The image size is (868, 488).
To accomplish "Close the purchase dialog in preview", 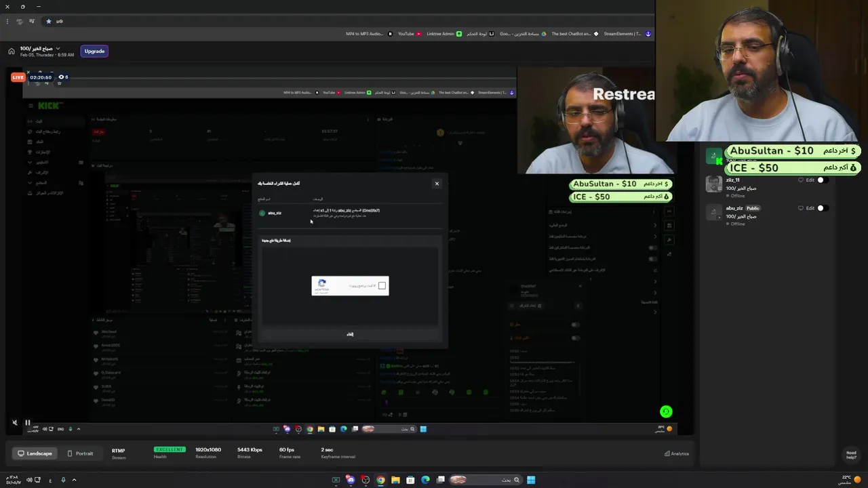I will pyautogui.click(x=437, y=184).
